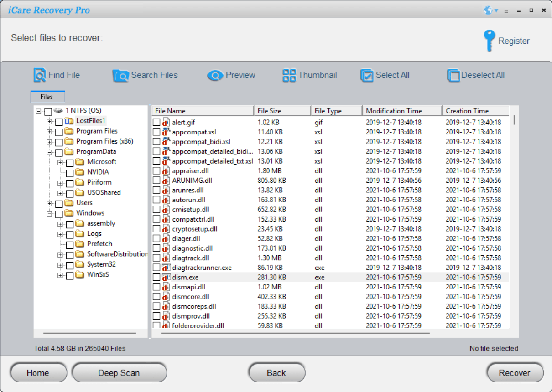This screenshot has width=552, height=392.
Task: Sort by the File Size column header
Action: 282,111
